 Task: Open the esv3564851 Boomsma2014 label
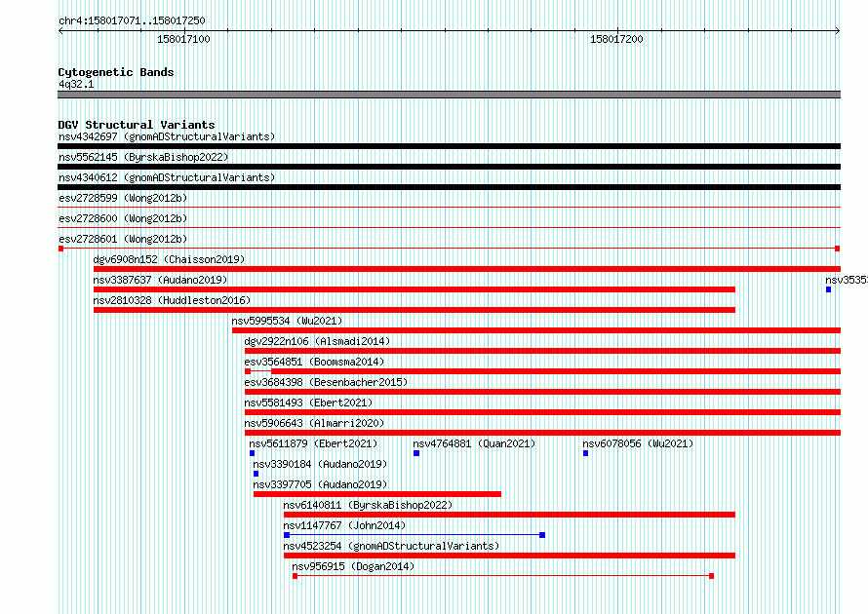314,362
